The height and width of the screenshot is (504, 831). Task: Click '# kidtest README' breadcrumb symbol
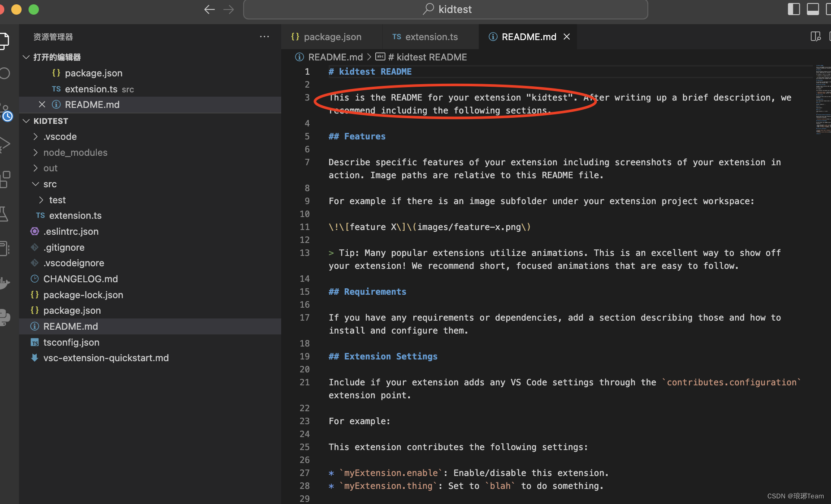[422, 57]
